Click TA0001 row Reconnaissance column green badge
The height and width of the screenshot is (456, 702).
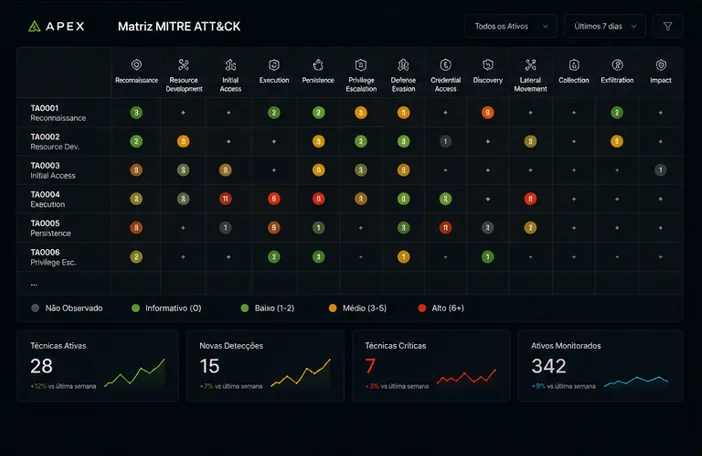coord(137,112)
